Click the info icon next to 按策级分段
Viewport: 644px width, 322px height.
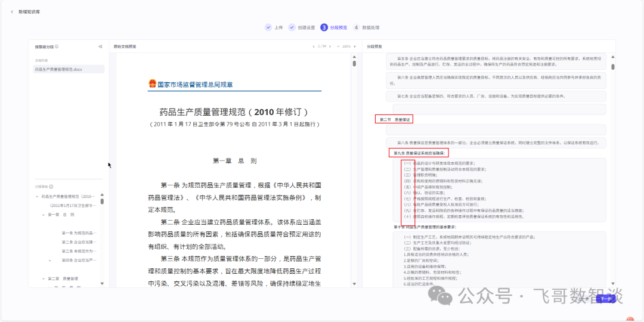point(57,47)
